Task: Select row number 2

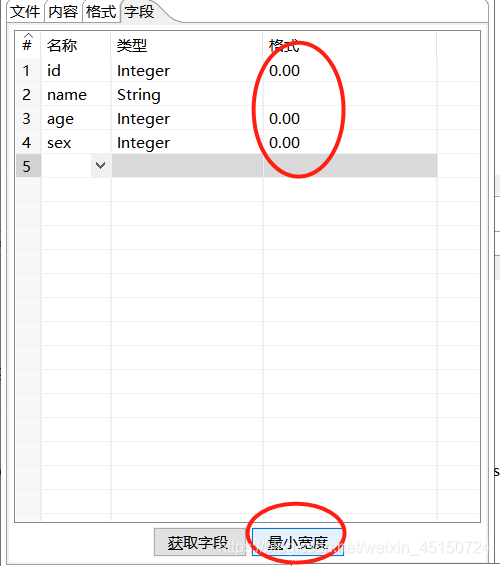Action: pos(28,95)
